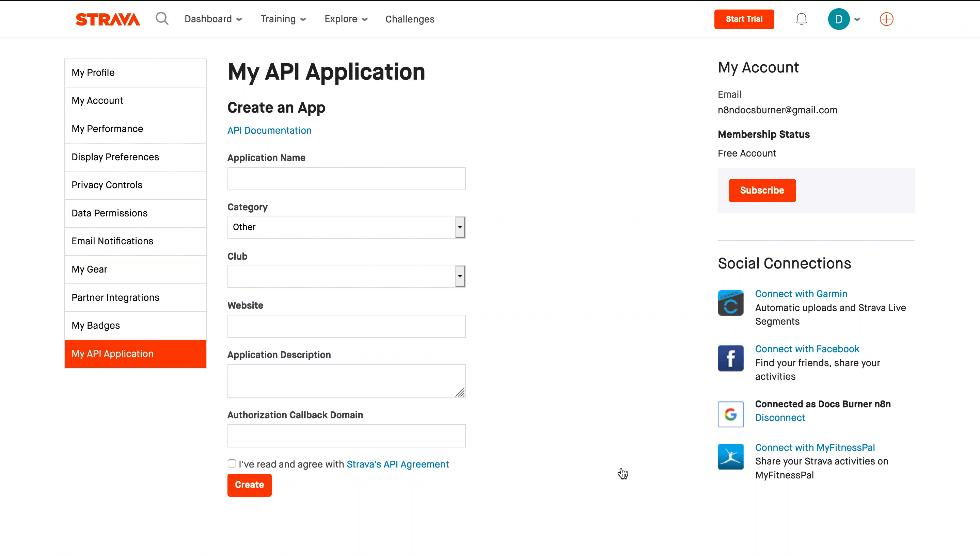This screenshot has width=980, height=556.
Task: Click the notifications bell icon
Action: coord(802,19)
